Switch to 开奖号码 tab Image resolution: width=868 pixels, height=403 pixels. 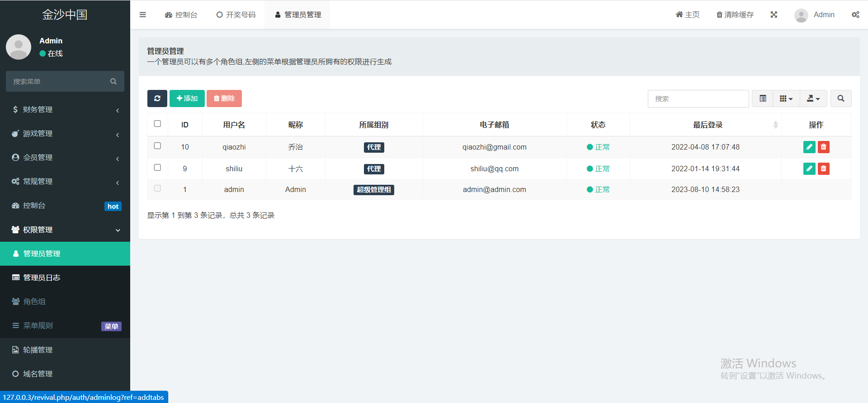236,14
